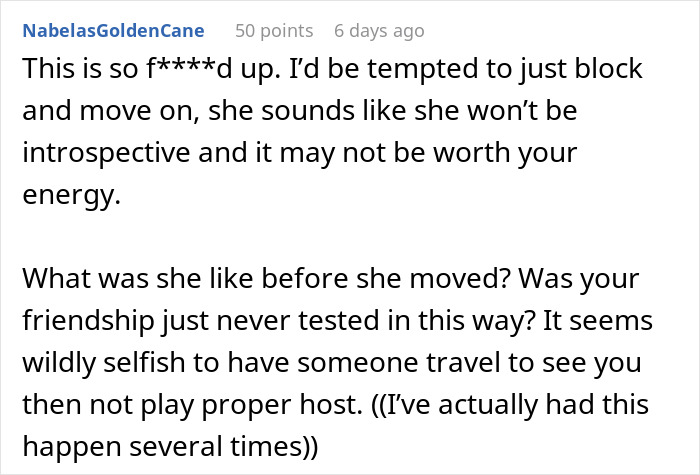Click the phrase '((I've actually had this'
Viewport: 700px width, 475px height.
[x=510, y=405]
